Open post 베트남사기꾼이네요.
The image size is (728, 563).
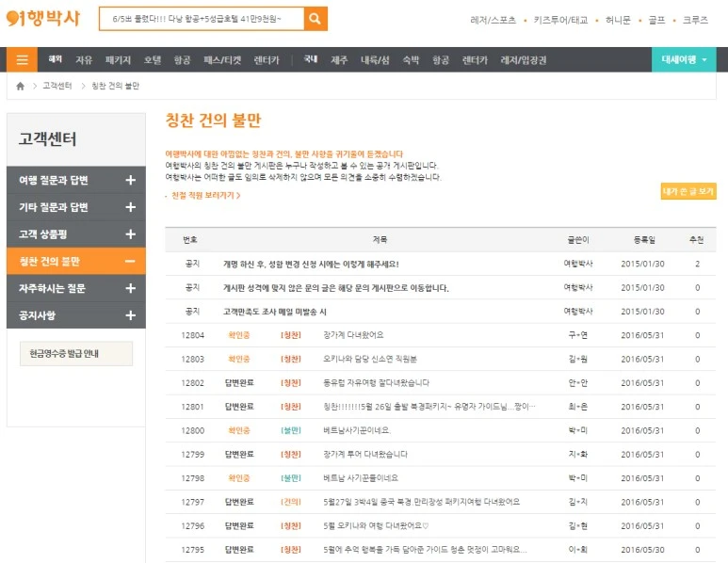coord(357,430)
